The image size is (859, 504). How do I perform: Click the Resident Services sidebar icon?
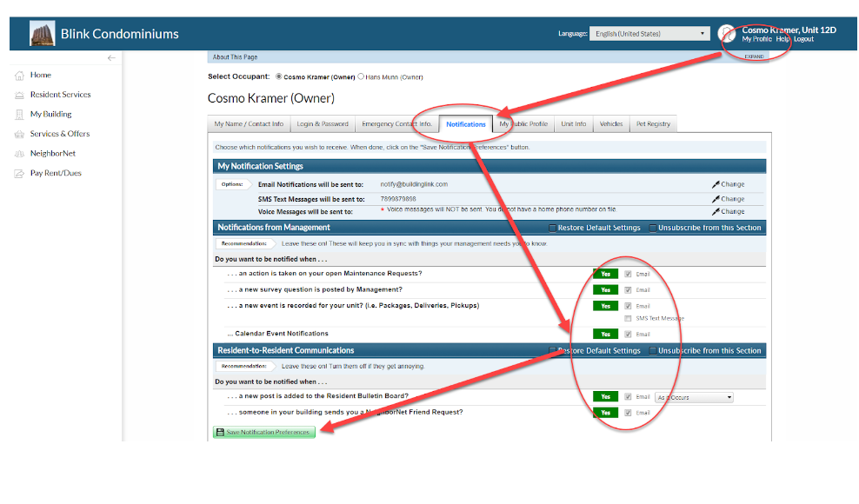pos(19,95)
